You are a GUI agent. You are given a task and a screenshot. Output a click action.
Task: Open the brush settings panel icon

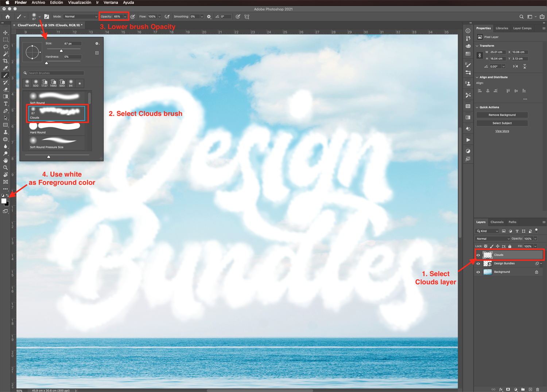[x=47, y=16]
